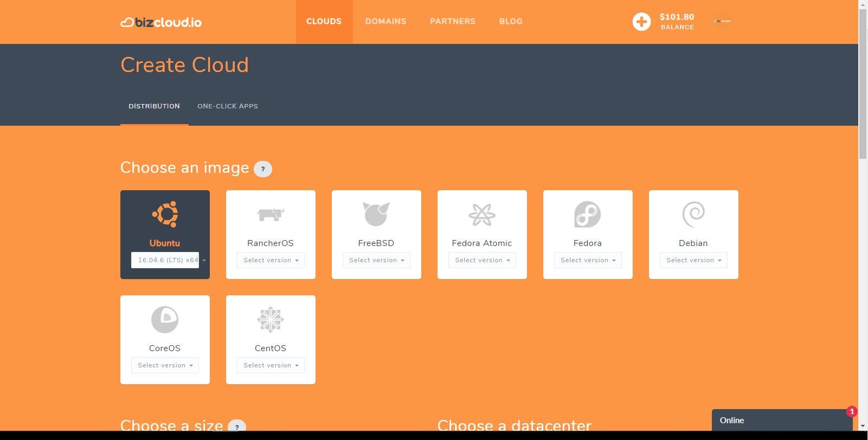Click help icon next to Choose an image
Screen dimensions: 868x440
pos(263,169)
